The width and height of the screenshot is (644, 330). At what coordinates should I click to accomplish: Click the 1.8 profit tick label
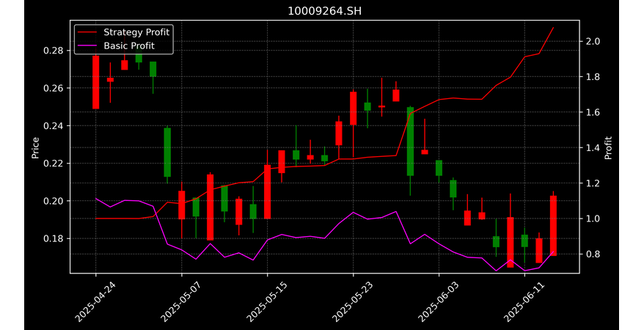tap(593, 77)
